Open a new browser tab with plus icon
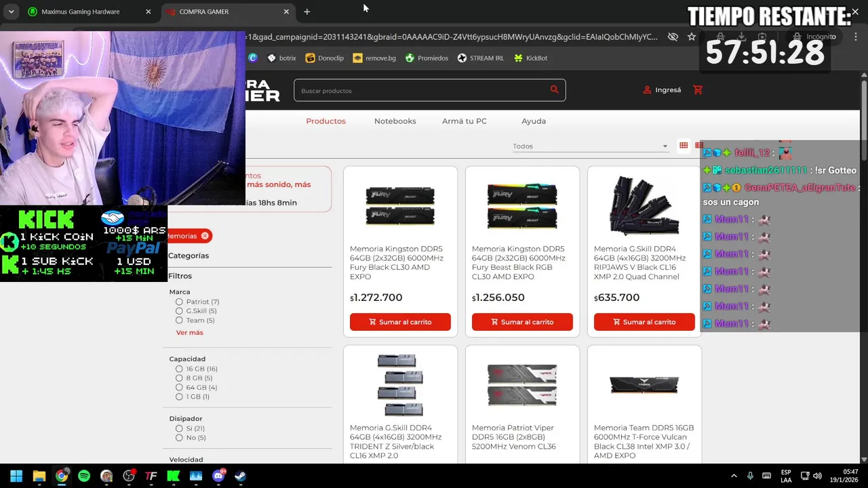 307,12
